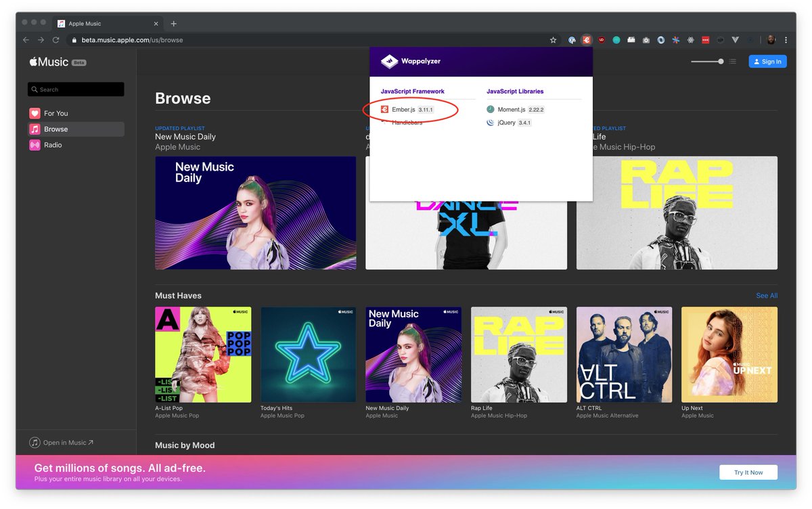Click the Wappalyzer logo in popup
The height and width of the screenshot is (509, 812).
[x=412, y=62]
